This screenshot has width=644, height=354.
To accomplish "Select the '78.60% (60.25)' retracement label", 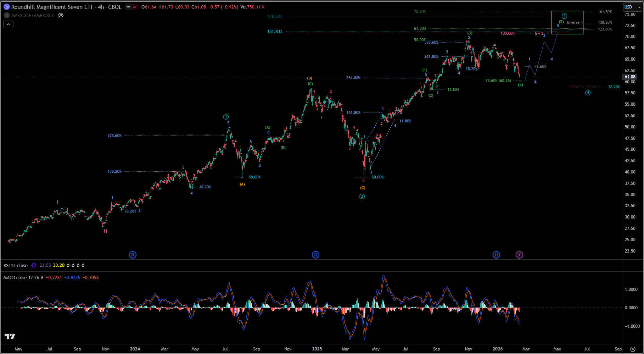I will pyautogui.click(x=498, y=81).
